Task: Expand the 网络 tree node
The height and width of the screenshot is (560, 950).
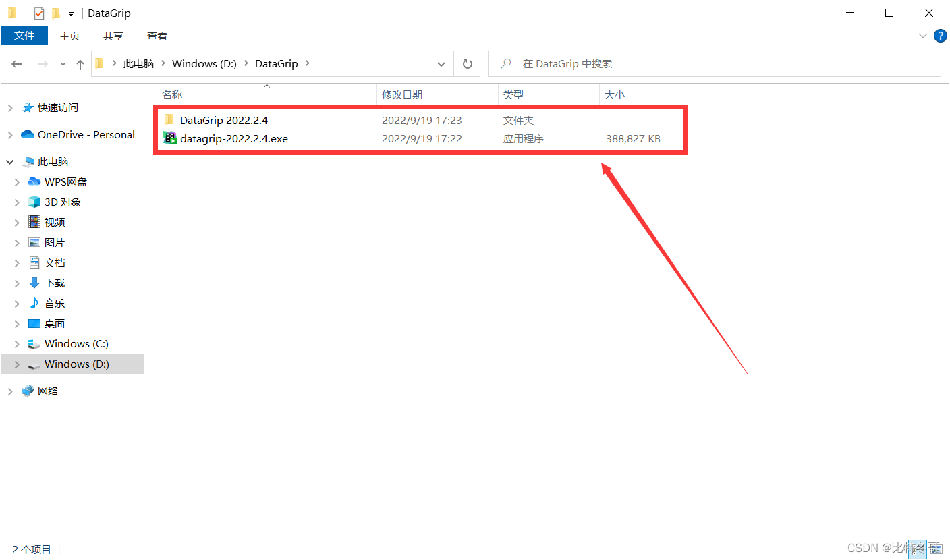Action: tap(10, 391)
